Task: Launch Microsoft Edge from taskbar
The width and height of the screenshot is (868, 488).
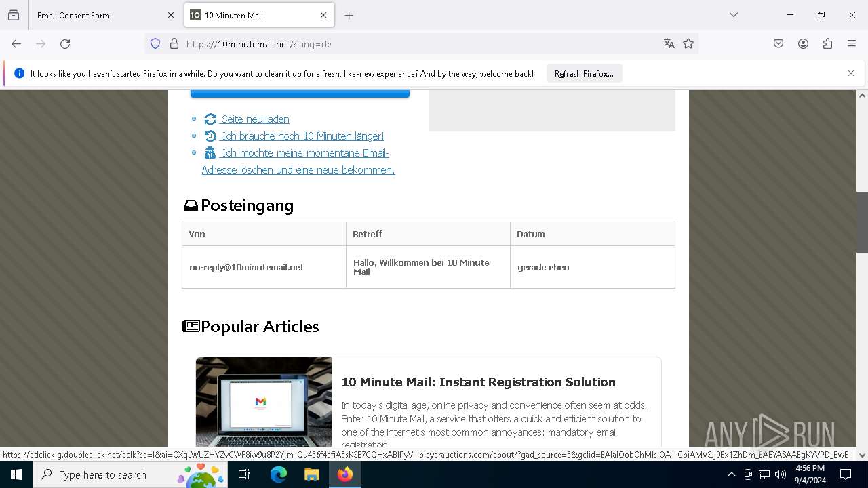Action: point(279,474)
